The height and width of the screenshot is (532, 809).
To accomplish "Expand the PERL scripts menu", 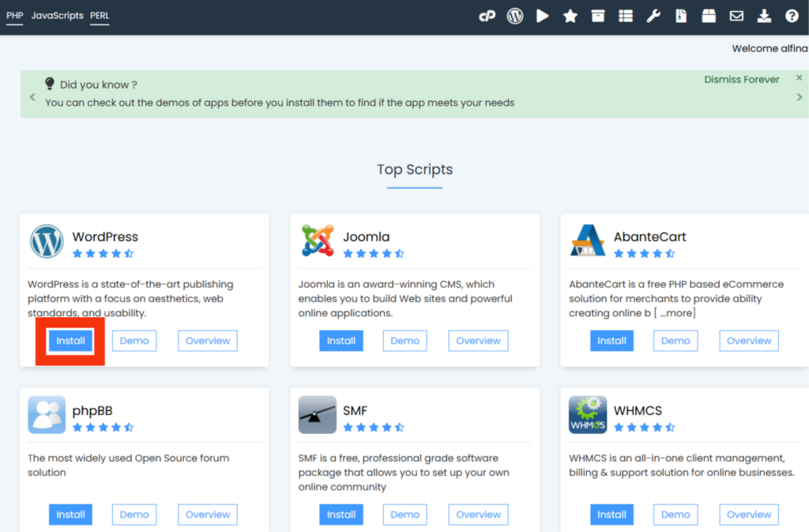I will tap(100, 16).
